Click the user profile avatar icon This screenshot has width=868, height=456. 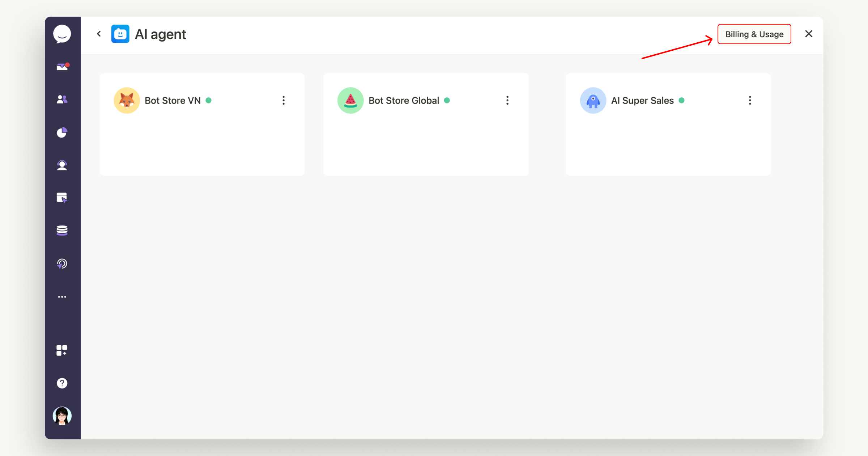point(63,417)
